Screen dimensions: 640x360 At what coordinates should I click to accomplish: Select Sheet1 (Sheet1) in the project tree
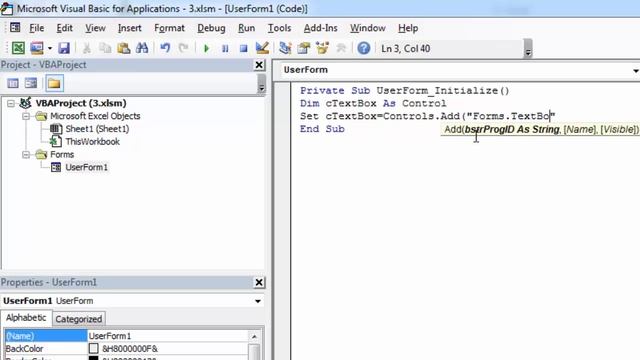[97, 129]
